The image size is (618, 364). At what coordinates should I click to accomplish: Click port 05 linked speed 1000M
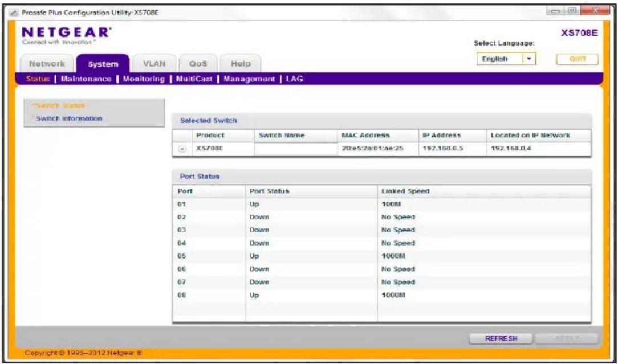click(393, 256)
